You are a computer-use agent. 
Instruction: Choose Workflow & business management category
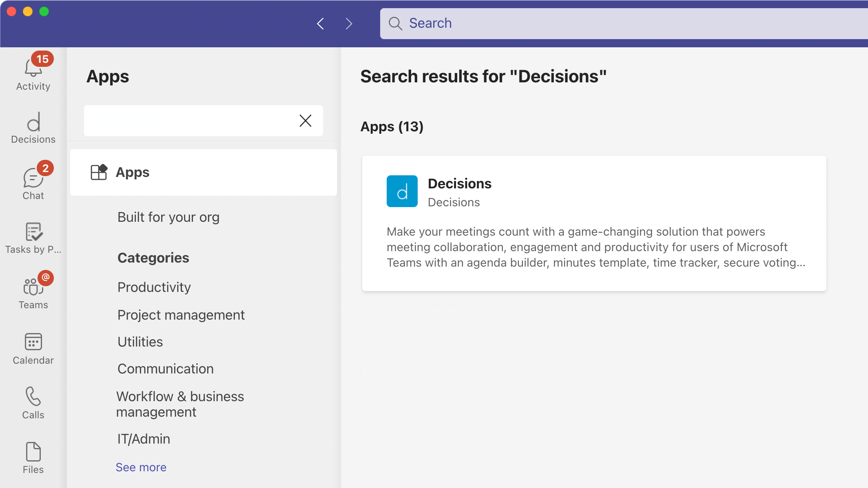tap(180, 404)
